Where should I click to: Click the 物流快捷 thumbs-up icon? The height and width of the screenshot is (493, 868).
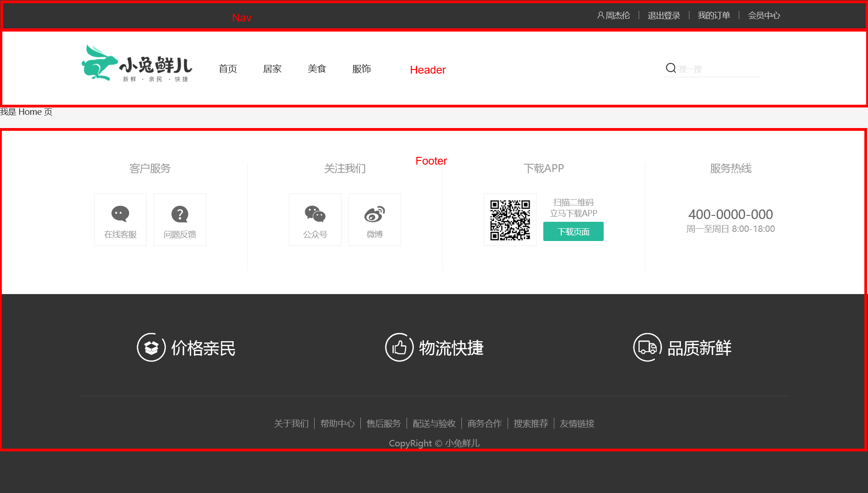click(399, 348)
